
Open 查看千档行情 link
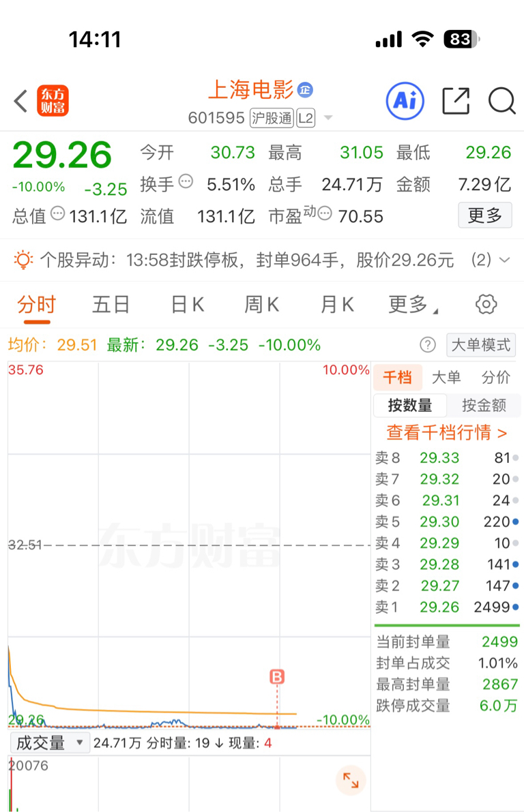[x=446, y=432]
